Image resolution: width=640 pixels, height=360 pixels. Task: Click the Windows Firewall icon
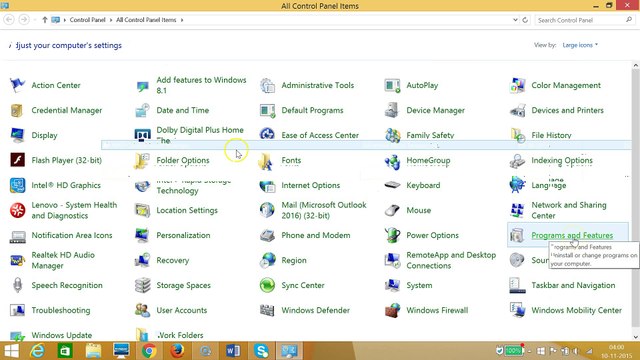click(x=392, y=310)
